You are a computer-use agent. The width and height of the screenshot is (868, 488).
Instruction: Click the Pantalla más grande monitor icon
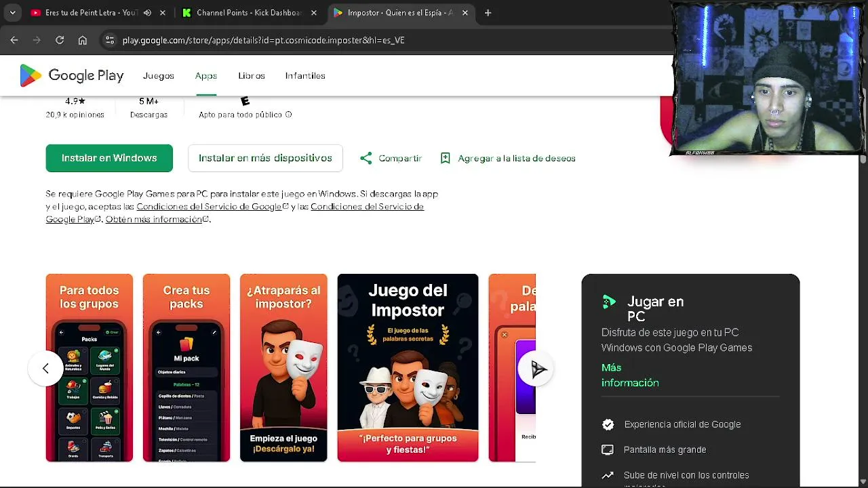click(x=608, y=449)
